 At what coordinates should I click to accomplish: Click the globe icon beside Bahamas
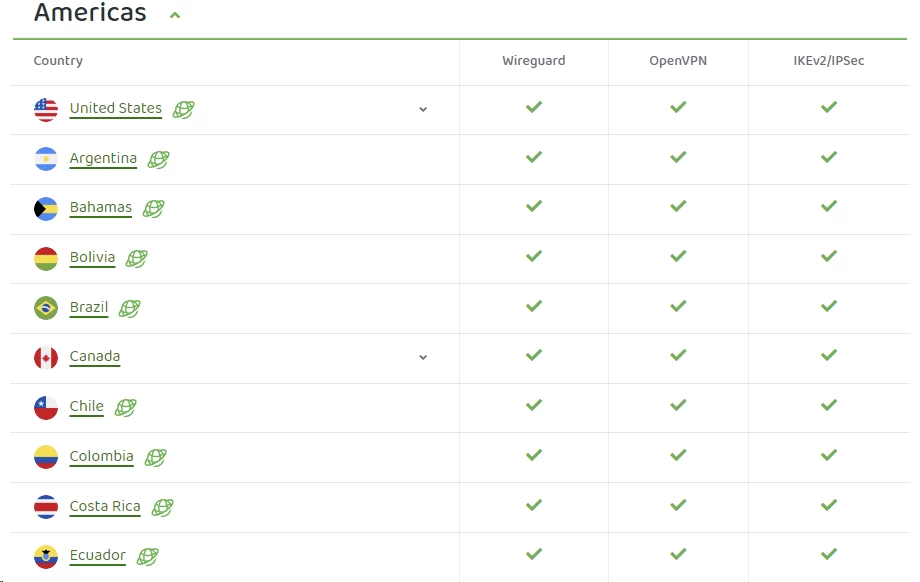click(x=154, y=208)
